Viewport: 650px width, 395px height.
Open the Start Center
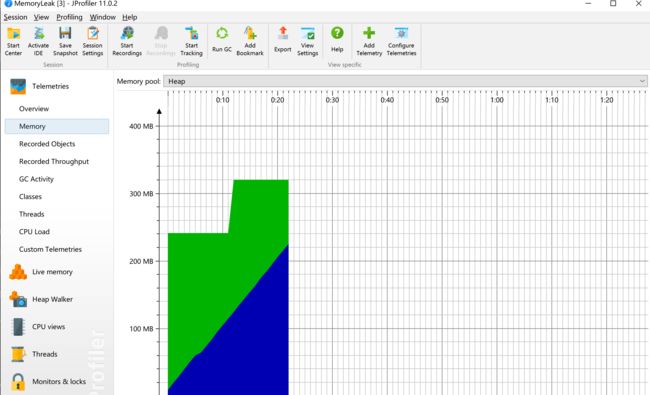13,41
